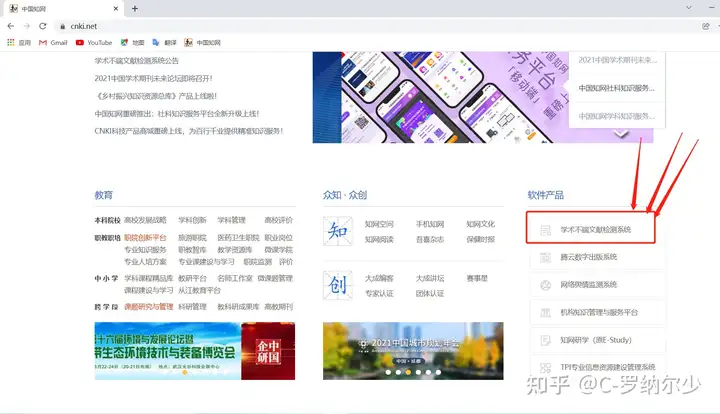Viewport: 720px width, 414px height.
Task: Open the 地图 maps bookmark
Action: coord(132,43)
